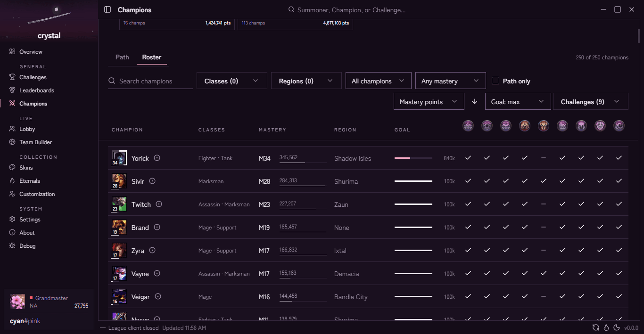Screen dimensions: 644x334
Task: Click the spiral challenge icon in header
Action: pos(619,126)
